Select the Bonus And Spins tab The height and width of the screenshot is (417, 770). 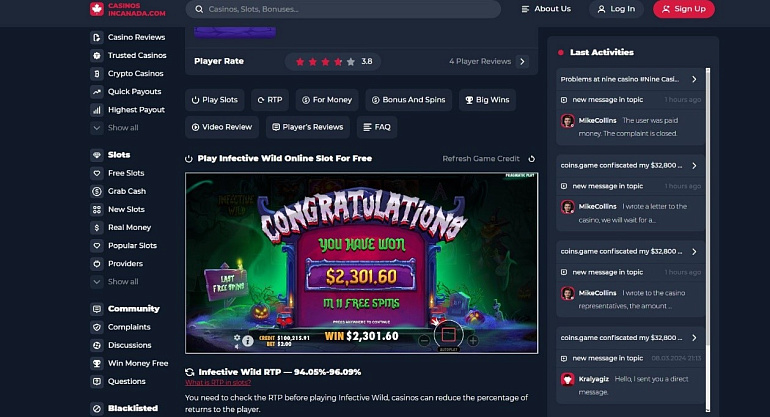pos(409,100)
